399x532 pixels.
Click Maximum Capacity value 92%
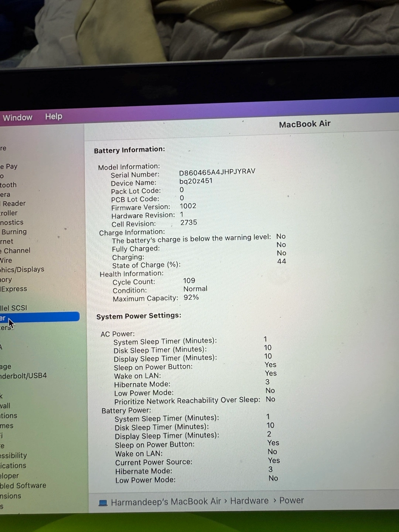pos(191,297)
